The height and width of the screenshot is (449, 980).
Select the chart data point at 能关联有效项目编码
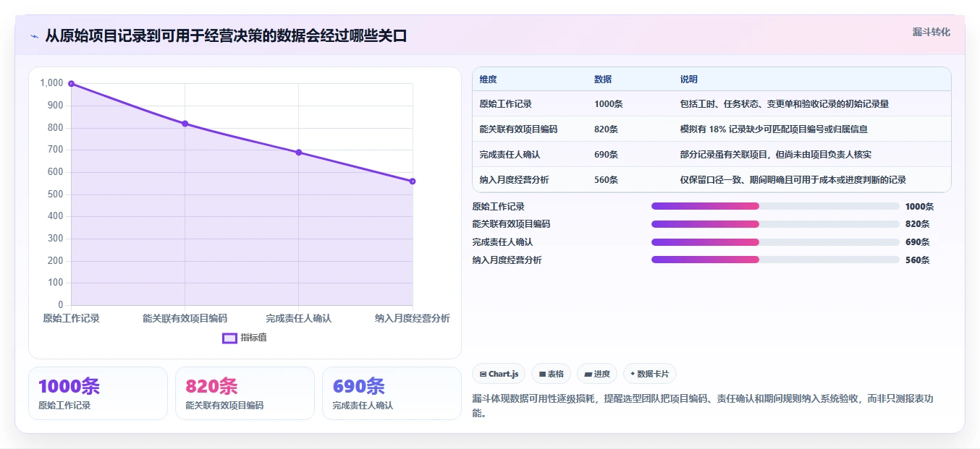(x=185, y=124)
